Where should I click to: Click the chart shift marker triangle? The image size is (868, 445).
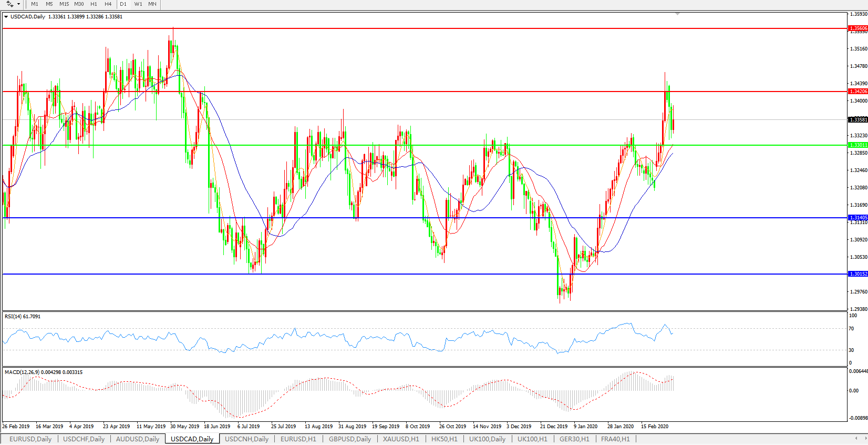pyautogui.click(x=677, y=14)
